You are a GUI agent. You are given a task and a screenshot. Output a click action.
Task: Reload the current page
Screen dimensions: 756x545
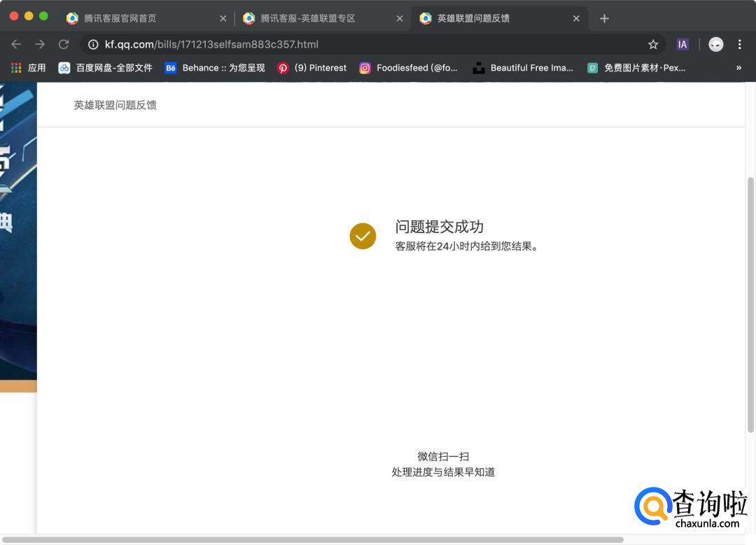[x=64, y=44]
